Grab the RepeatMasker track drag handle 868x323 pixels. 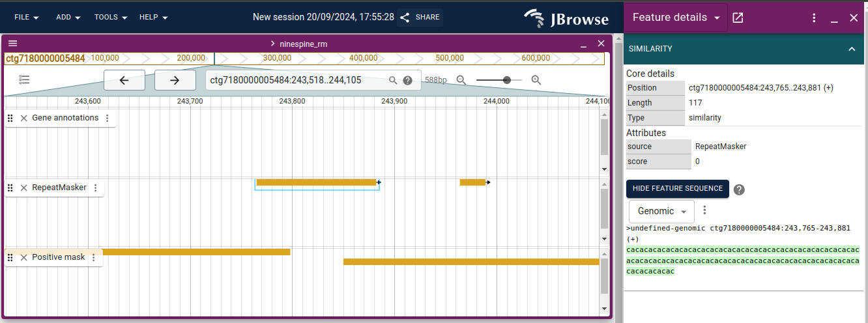point(10,188)
